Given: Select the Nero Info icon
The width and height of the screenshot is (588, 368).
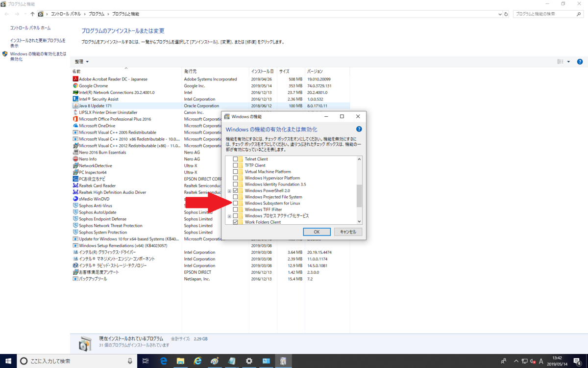Looking at the screenshot, I should (75, 159).
